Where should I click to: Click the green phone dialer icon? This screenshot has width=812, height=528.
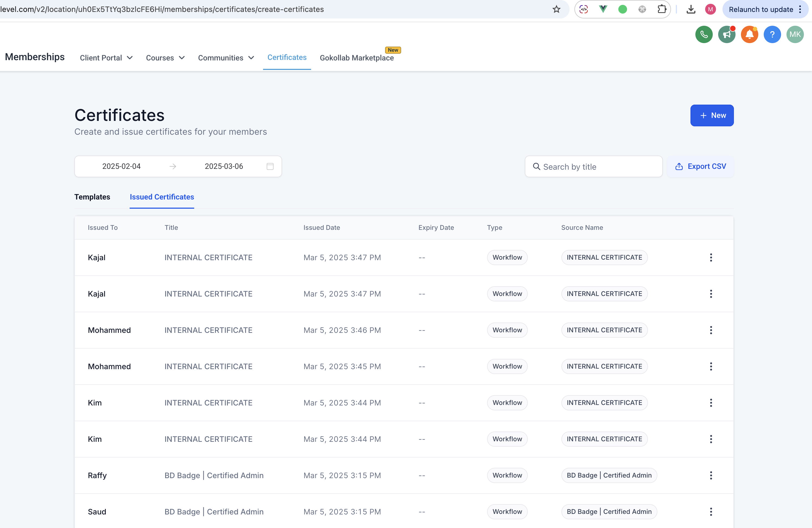coord(704,34)
